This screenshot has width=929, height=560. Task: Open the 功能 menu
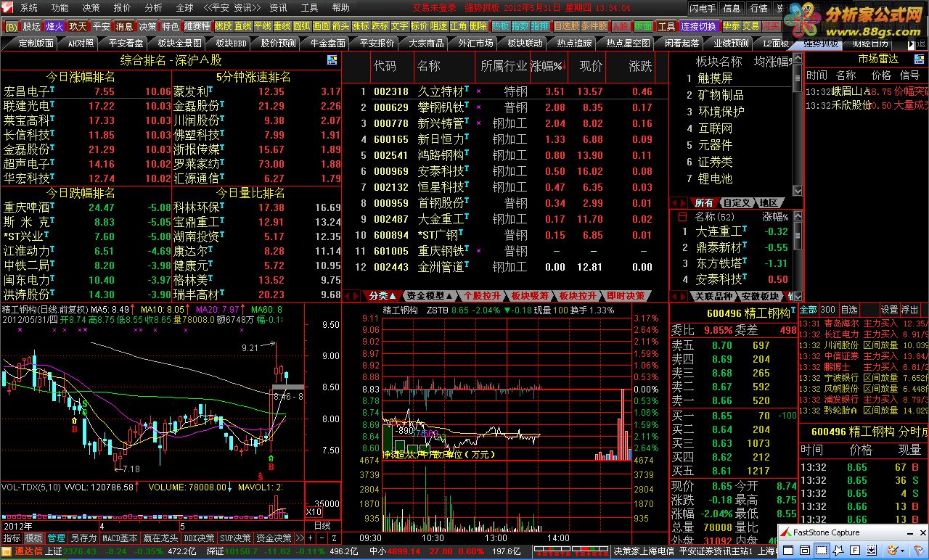pyautogui.click(x=60, y=8)
